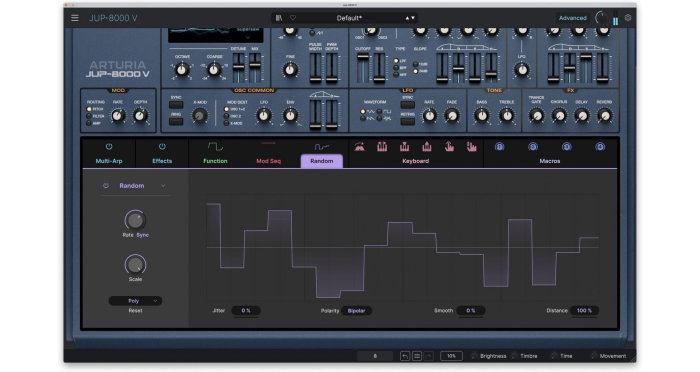This screenshot has width=700, height=372.
Task: Open the Macros tab
Action: click(550, 161)
